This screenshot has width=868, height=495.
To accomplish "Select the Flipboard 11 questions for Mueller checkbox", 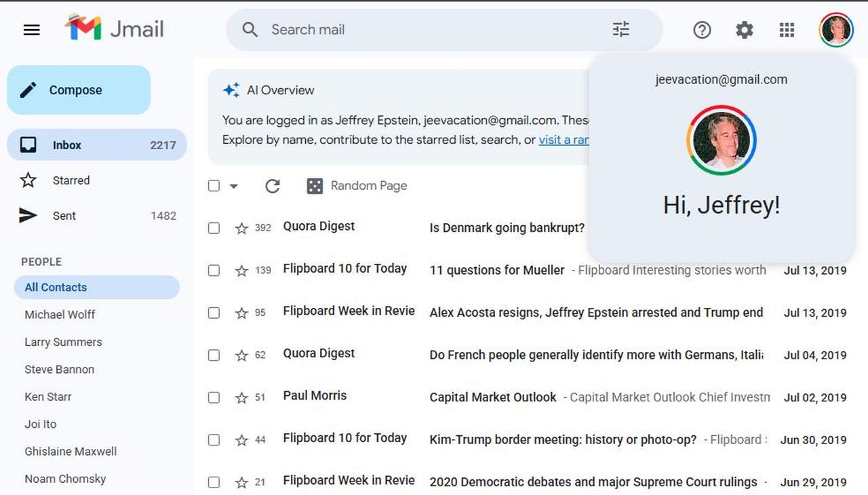I will [214, 271].
